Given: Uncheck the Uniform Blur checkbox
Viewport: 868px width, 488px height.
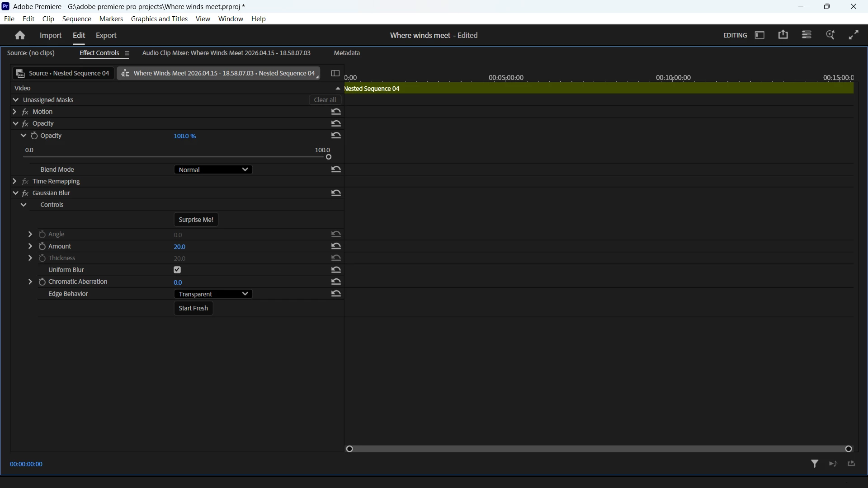Looking at the screenshot, I should click(x=177, y=270).
